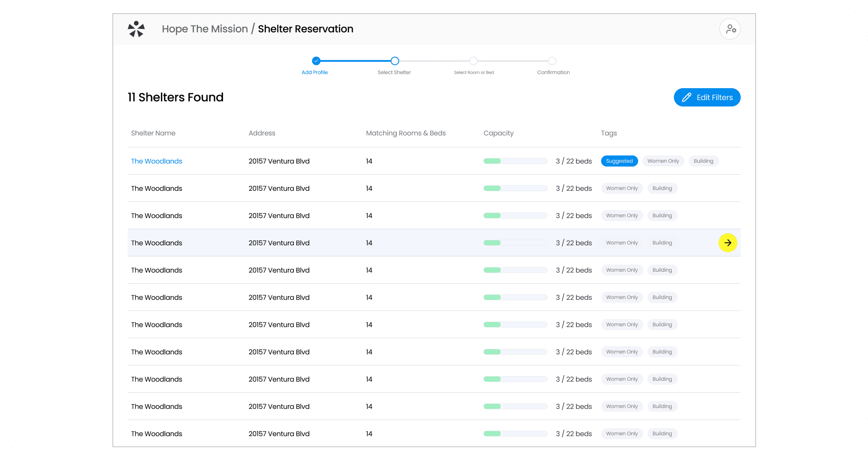The height and width of the screenshot is (460, 868).
Task: Click the capacity bar in first row
Action: point(515,161)
